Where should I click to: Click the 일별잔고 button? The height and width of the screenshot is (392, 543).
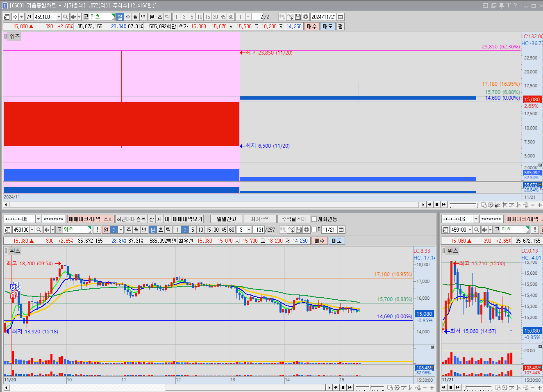[227, 219]
